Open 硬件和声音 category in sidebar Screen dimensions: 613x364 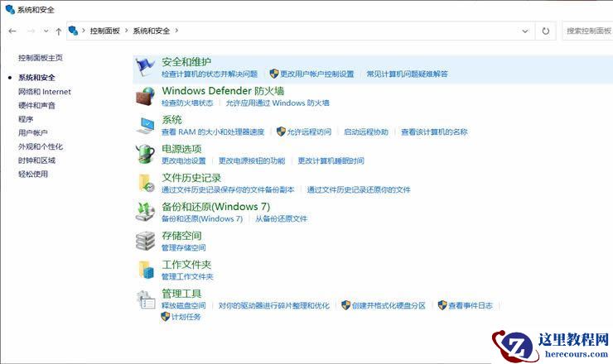36,105
